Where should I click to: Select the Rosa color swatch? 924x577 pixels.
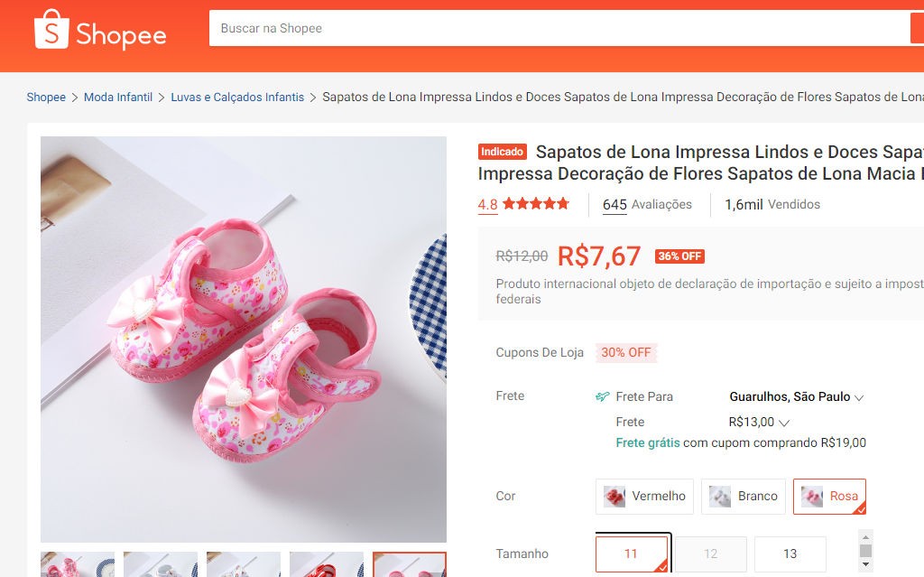[829, 496]
